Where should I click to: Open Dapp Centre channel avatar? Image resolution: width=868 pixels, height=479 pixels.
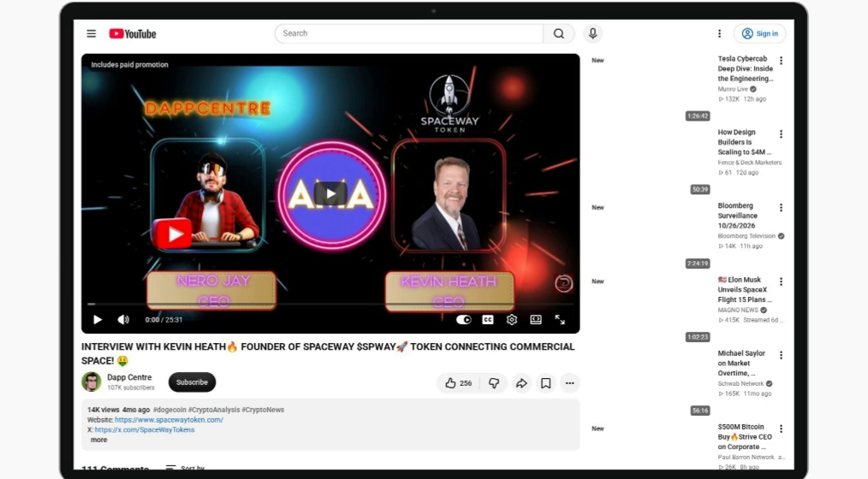point(92,382)
